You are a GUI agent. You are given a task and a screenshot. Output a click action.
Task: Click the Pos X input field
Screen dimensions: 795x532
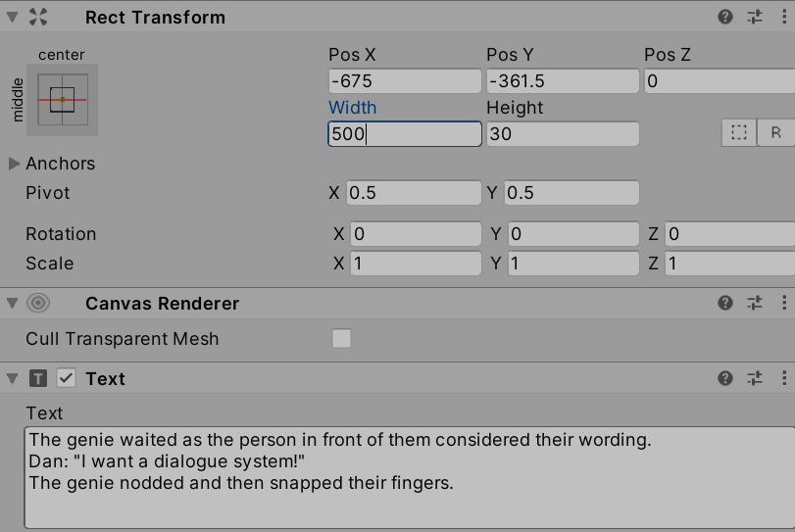tap(404, 81)
